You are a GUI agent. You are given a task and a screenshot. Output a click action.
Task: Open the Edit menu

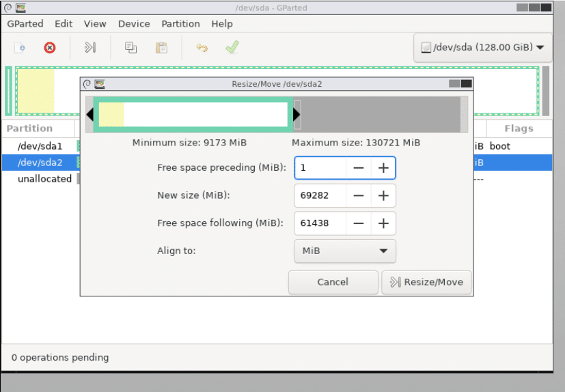tap(64, 24)
